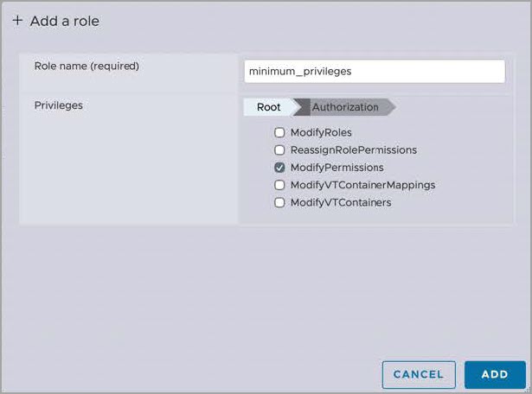This screenshot has height=394, width=532.
Task: Select the Root breadcrumb in Privileges
Action: pyautogui.click(x=268, y=107)
